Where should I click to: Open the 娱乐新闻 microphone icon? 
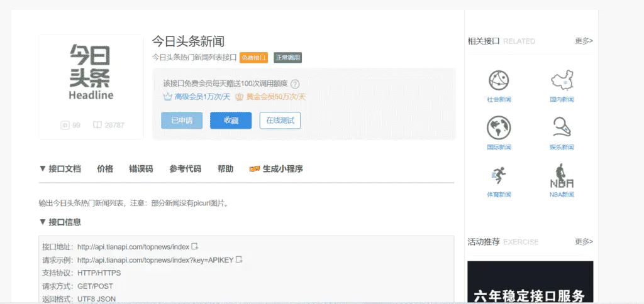pos(562,128)
